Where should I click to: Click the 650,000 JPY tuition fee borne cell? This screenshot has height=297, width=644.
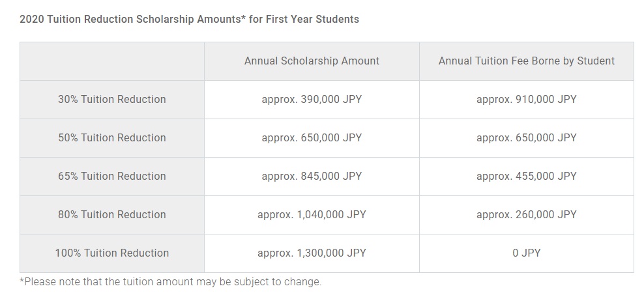[526, 138]
